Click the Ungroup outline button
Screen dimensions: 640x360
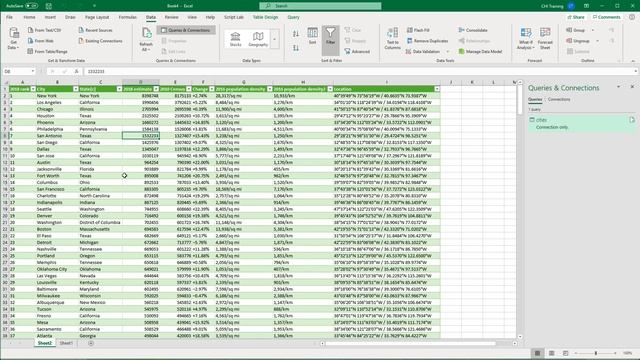[x=578, y=41]
